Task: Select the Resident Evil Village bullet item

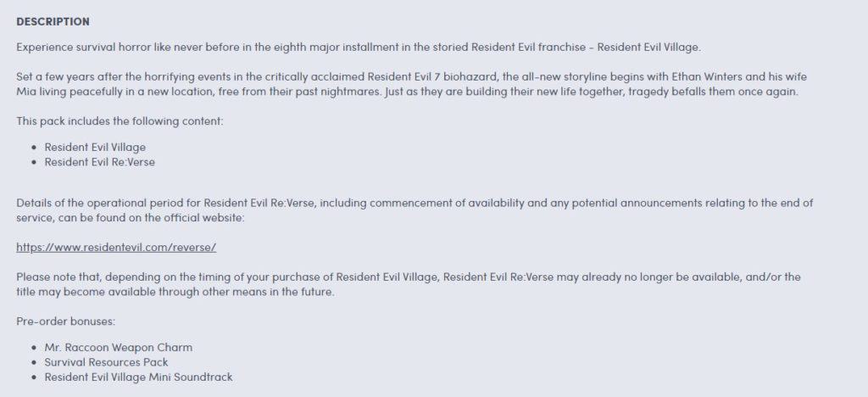Action: coord(95,148)
